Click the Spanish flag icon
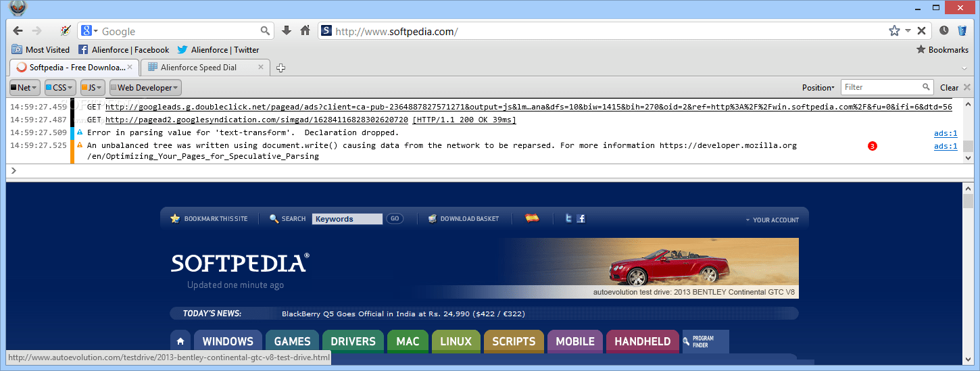This screenshot has width=980, height=371. 532,218
